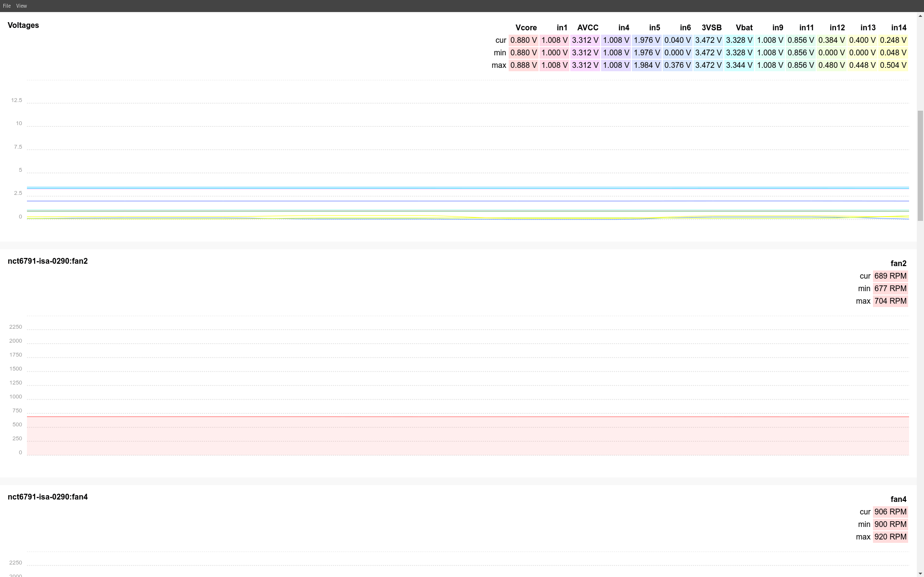
Task: Click Vcore current value 0.880 V swatch
Action: pyautogui.click(x=524, y=40)
